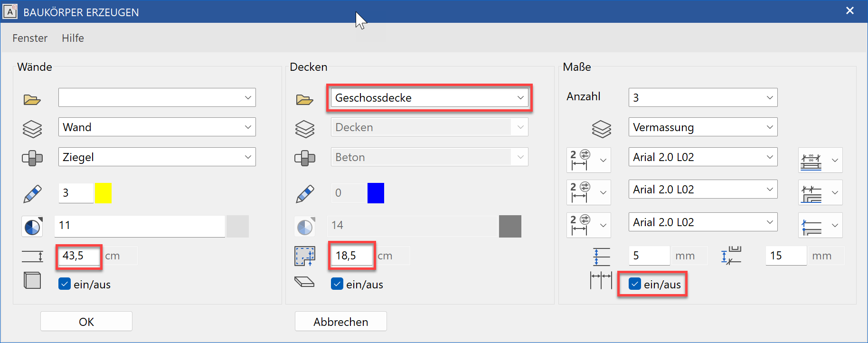Click the pen icon in the Wände section
This screenshot has height=343, width=868.
pyautogui.click(x=32, y=193)
